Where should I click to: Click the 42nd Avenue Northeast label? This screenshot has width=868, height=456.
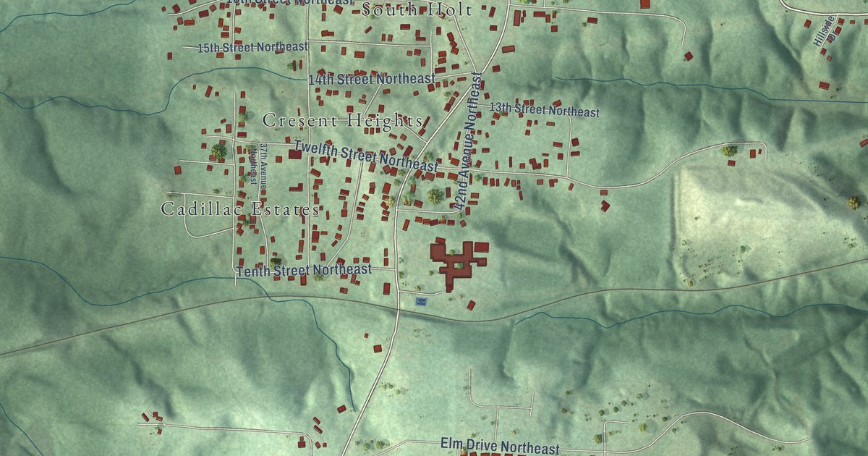[x=469, y=141]
